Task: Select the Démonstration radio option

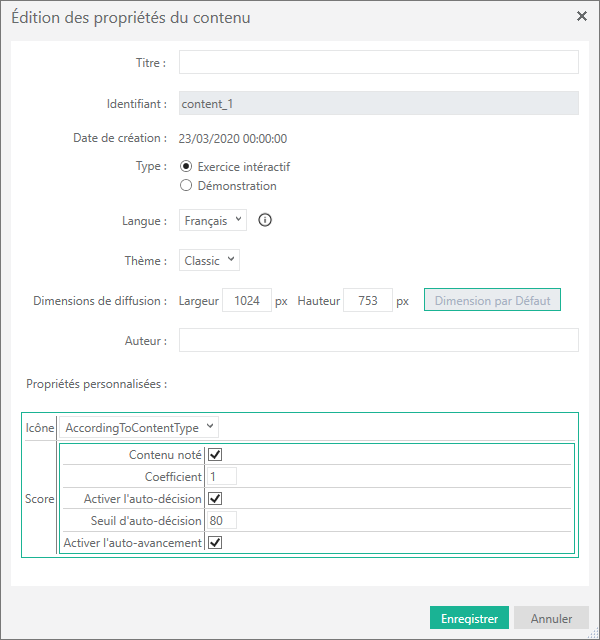Action: tap(186, 186)
